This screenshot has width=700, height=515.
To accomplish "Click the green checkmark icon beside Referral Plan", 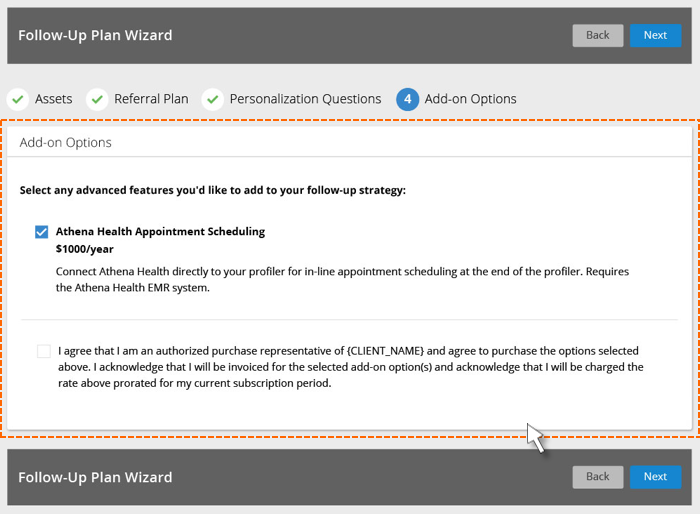I will [x=97, y=99].
